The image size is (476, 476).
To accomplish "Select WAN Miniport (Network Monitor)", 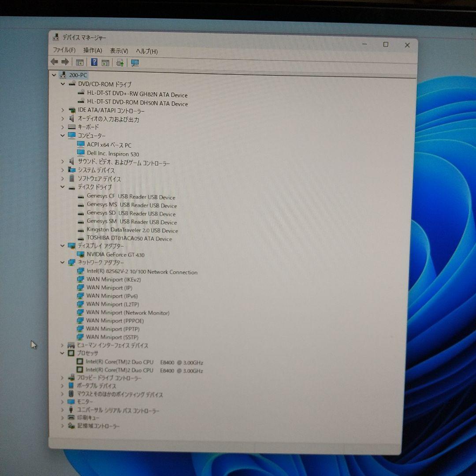I will pyautogui.click(x=128, y=312).
